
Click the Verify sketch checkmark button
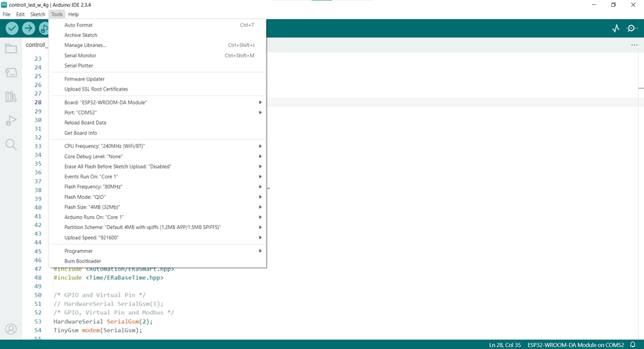[x=12, y=28]
